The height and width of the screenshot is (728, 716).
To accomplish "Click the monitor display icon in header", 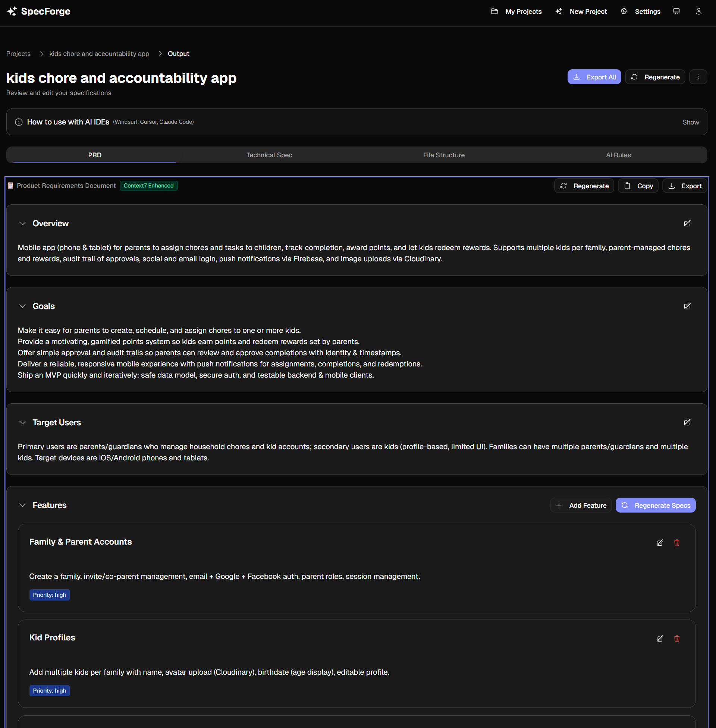I will pyautogui.click(x=676, y=11).
